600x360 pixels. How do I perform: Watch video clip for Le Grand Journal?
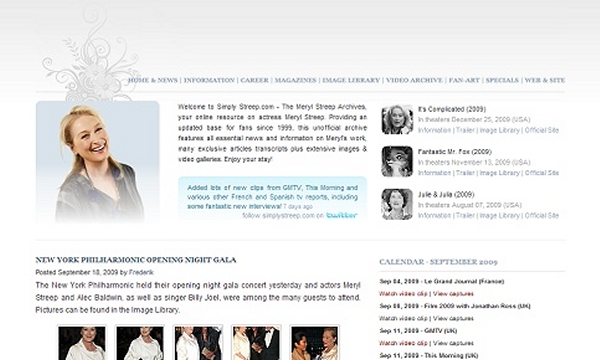pos(403,294)
